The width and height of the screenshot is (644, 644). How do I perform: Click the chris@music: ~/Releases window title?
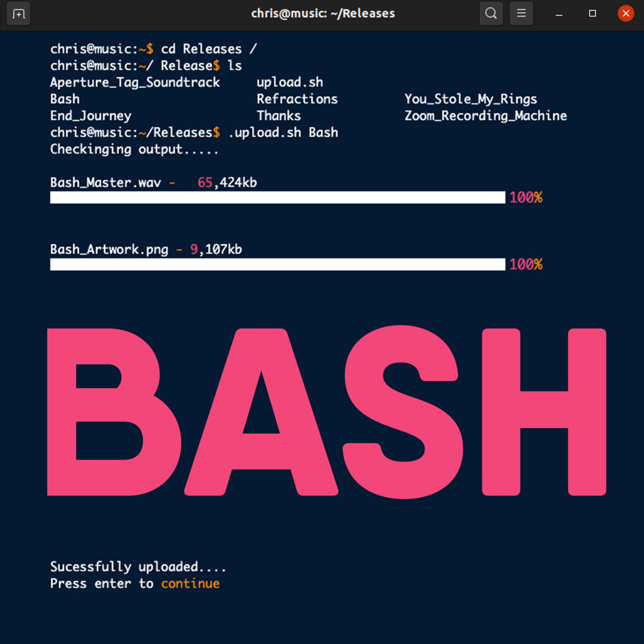click(323, 13)
